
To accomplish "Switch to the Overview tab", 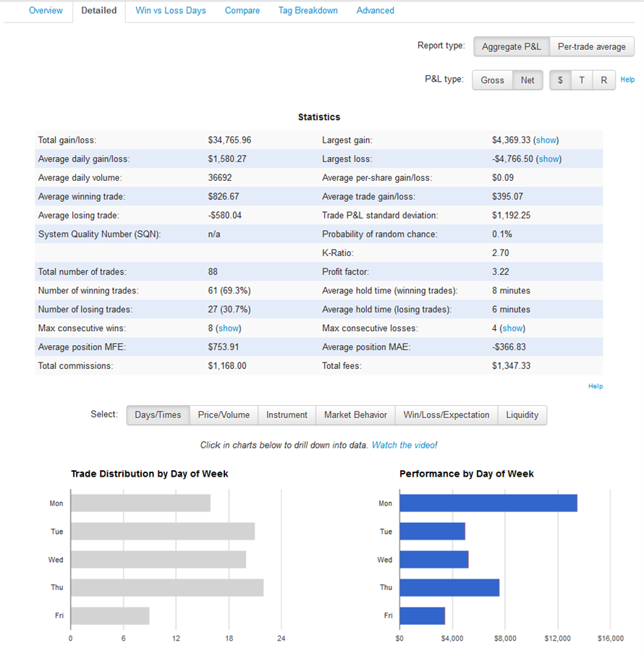I will [x=46, y=11].
